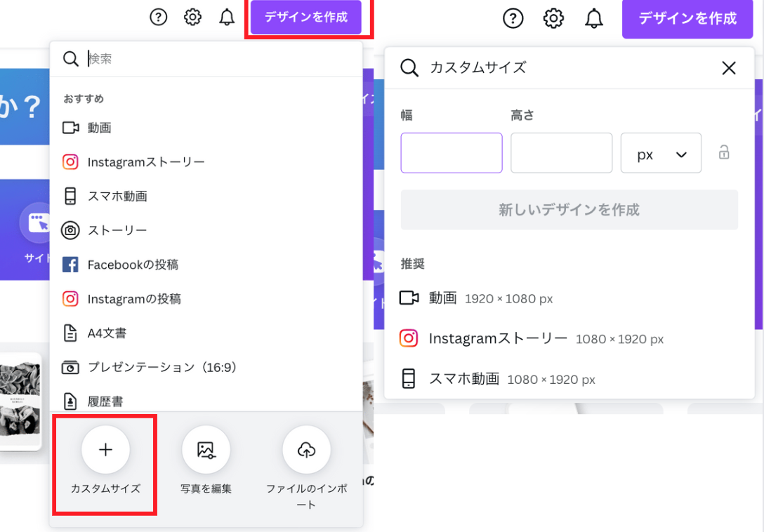Image resolution: width=764 pixels, height=532 pixels.
Task: Click the 写真を編集 icon
Action: (x=206, y=449)
